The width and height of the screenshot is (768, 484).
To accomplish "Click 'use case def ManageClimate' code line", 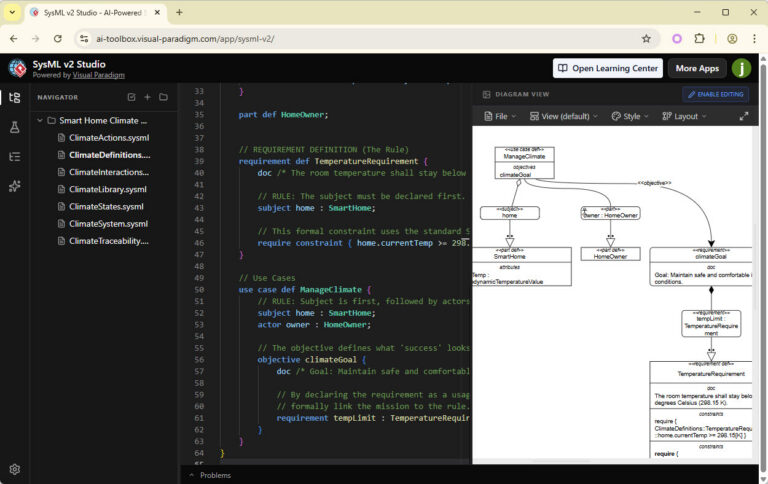I will click(x=305, y=290).
